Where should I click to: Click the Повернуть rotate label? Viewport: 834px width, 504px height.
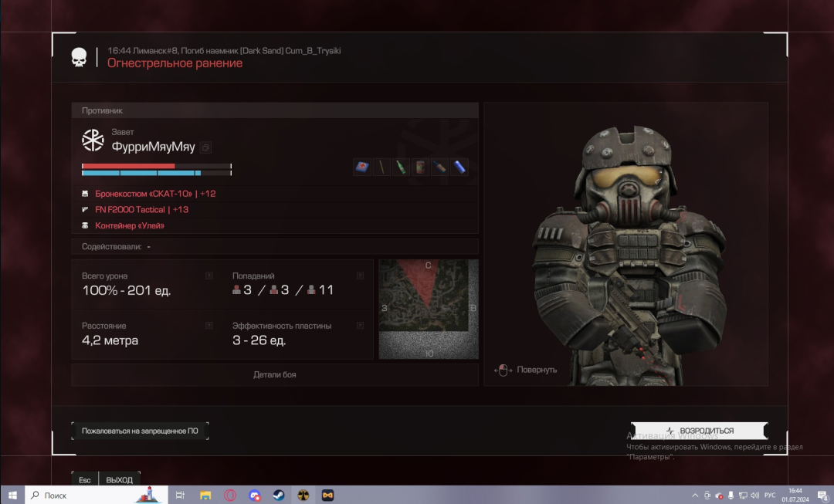pos(537,370)
